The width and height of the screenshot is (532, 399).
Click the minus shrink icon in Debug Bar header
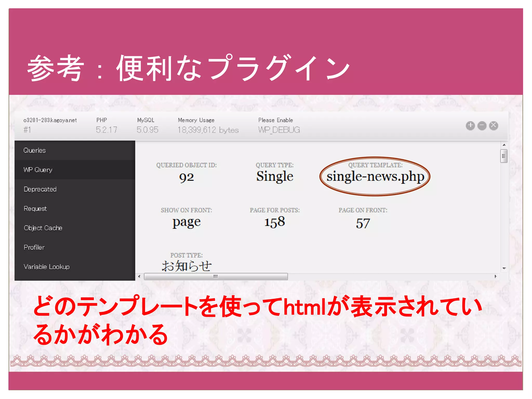tap(482, 126)
